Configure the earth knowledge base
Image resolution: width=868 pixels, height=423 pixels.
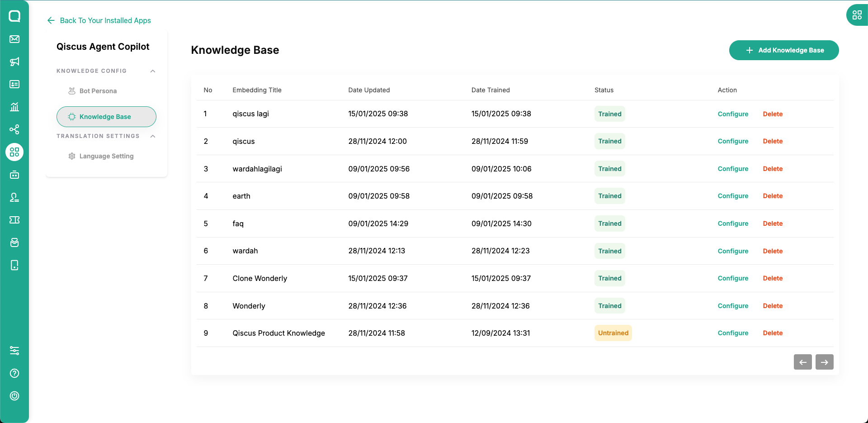coord(733,196)
